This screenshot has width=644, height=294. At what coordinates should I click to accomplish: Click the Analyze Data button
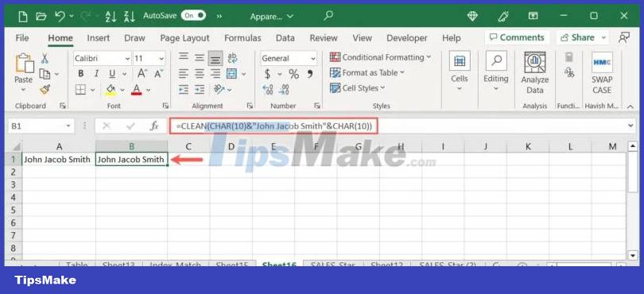click(x=535, y=72)
